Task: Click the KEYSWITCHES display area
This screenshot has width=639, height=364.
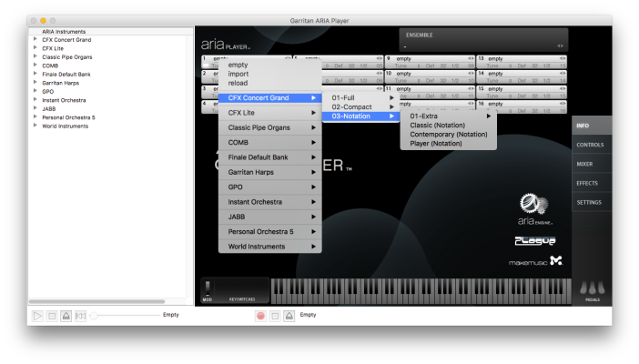Action: pos(241,290)
